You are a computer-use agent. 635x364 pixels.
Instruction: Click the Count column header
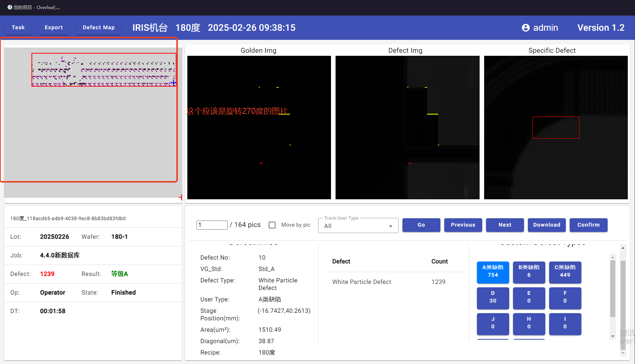[x=440, y=262]
